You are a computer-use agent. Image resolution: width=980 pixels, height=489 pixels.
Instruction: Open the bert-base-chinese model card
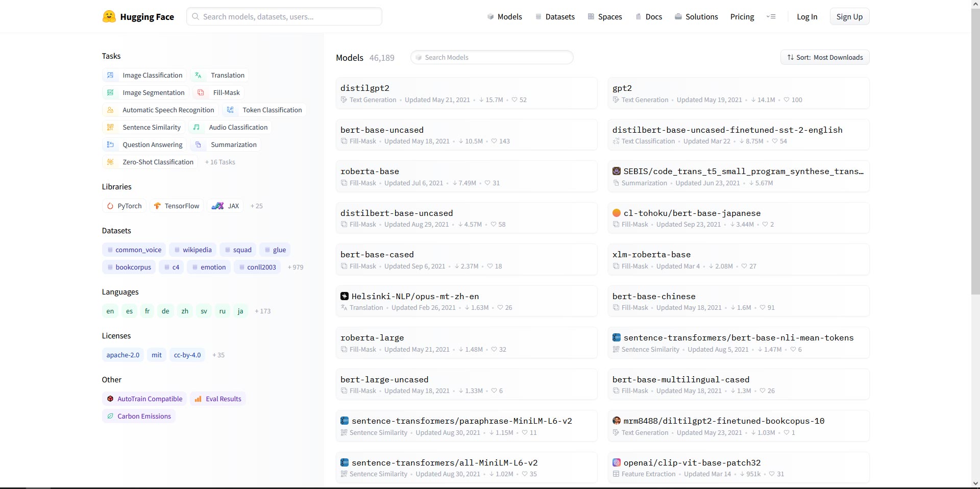(739, 301)
